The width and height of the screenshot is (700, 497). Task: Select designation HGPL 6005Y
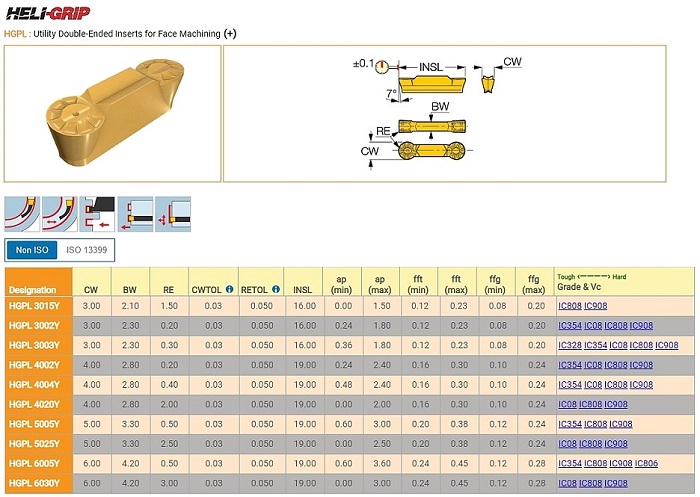click(34, 463)
